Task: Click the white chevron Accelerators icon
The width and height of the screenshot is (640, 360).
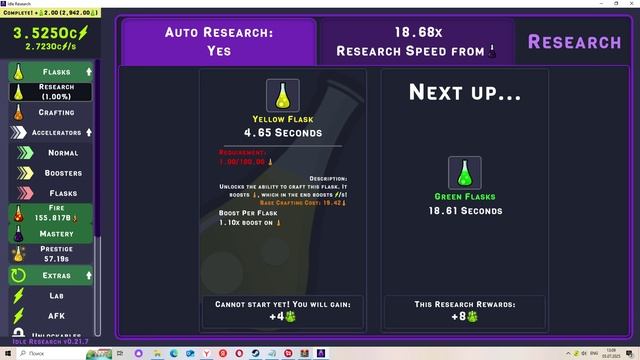Action: 18,132
